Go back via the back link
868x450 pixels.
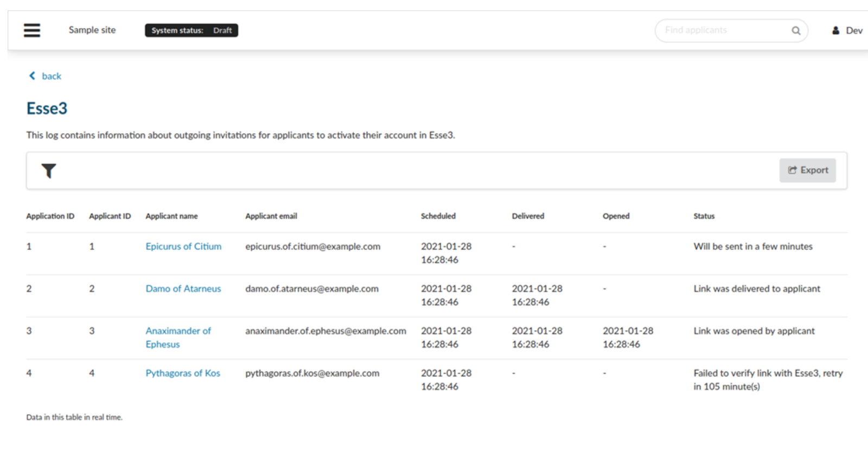(52, 76)
